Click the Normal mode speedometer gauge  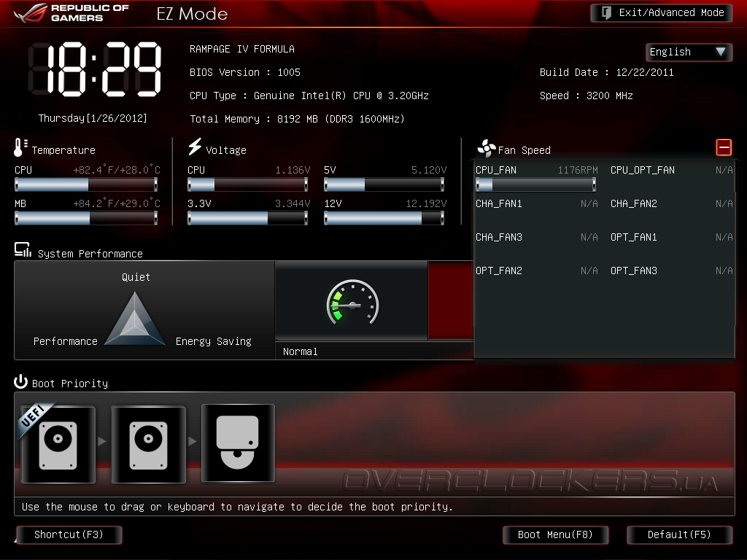(x=352, y=303)
